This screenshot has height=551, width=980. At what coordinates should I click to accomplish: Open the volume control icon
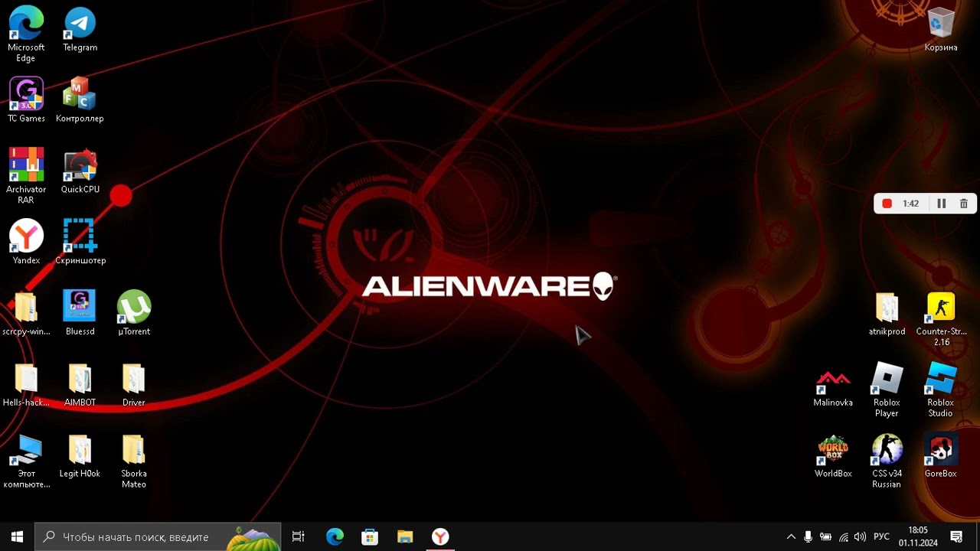point(860,536)
